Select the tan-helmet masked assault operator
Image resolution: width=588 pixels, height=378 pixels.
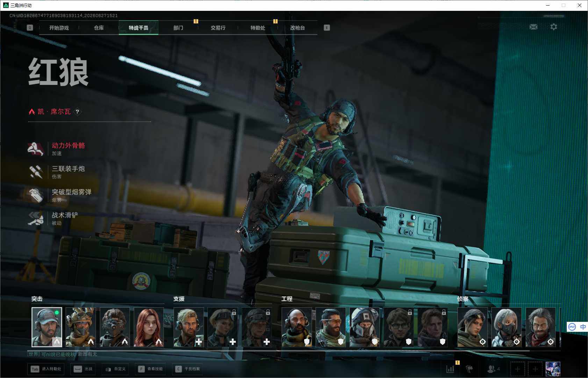click(81, 327)
